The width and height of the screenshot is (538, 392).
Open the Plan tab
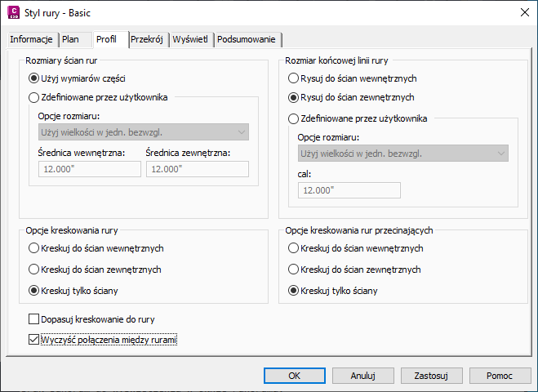pyautogui.click(x=71, y=39)
